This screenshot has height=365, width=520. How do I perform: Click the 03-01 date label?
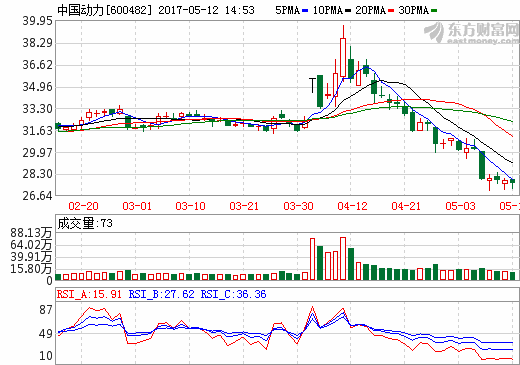[x=137, y=206]
